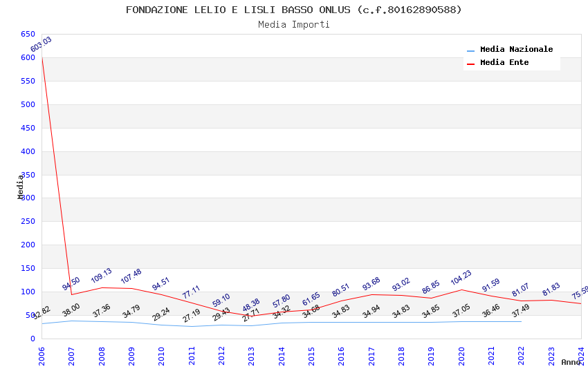Click the 37.49 national average label
This screenshot has height=380, width=588.
520,310
